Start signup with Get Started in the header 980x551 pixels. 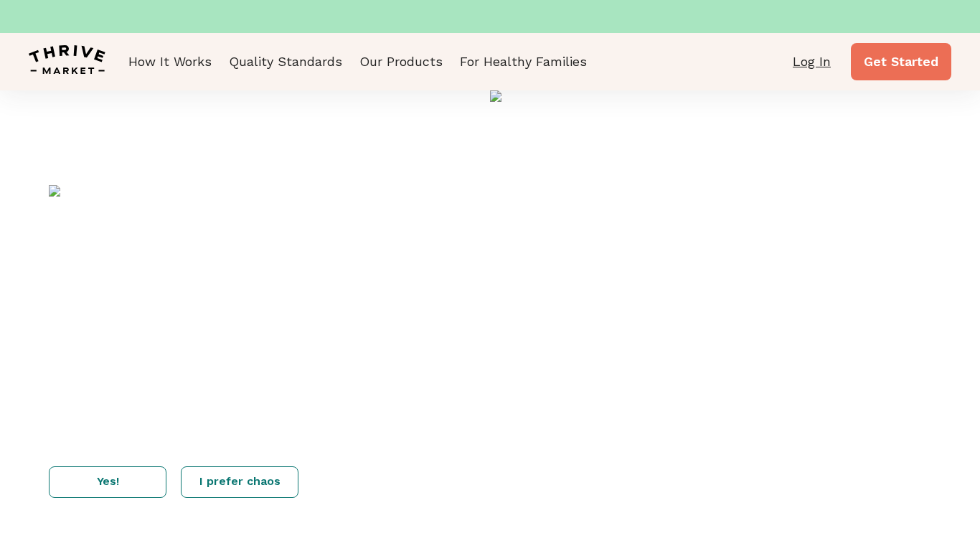900,62
